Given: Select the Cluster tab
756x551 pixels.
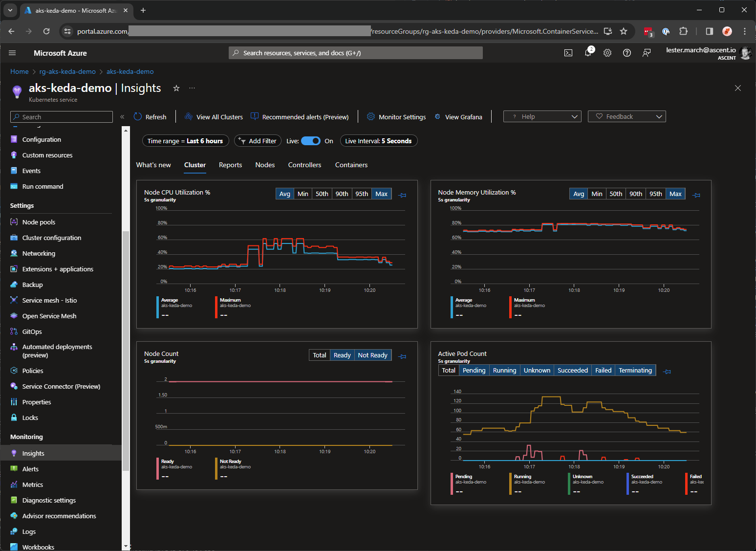Looking at the screenshot, I should (x=195, y=165).
